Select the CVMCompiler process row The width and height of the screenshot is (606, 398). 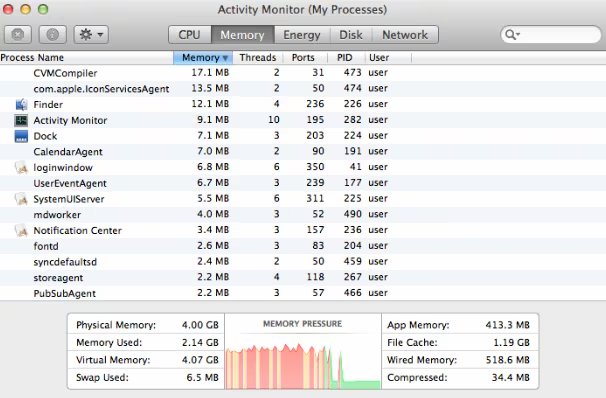pos(303,73)
